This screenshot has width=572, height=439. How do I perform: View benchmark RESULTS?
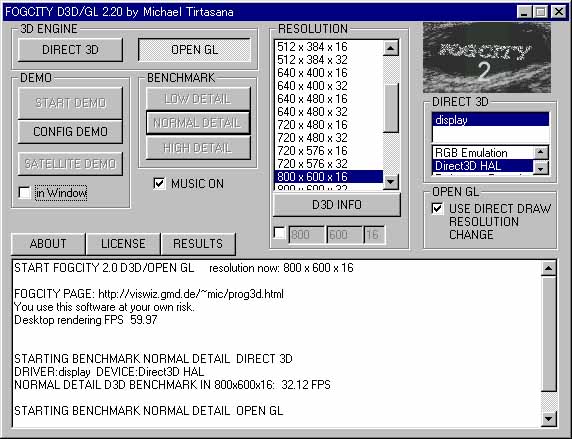(x=198, y=244)
